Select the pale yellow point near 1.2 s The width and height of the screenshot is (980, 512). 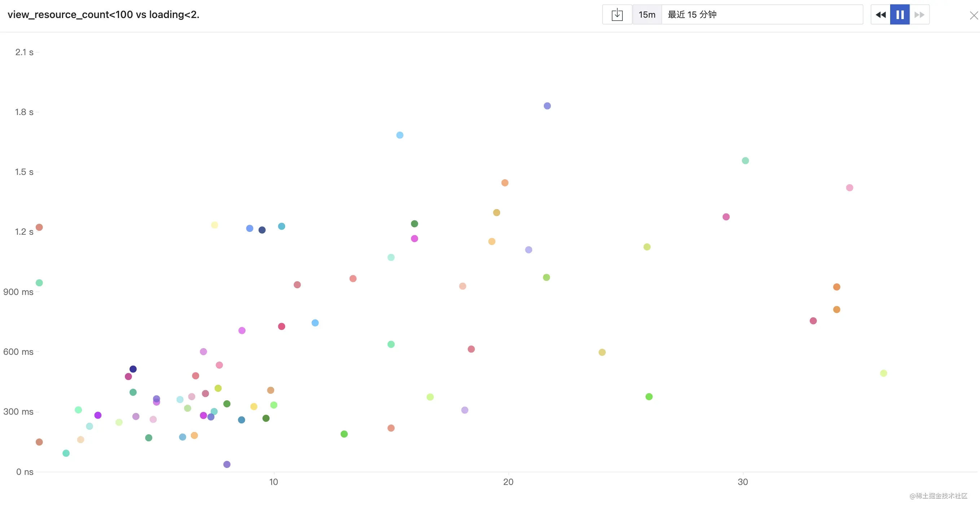pyautogui.click(x=215, y=225)
